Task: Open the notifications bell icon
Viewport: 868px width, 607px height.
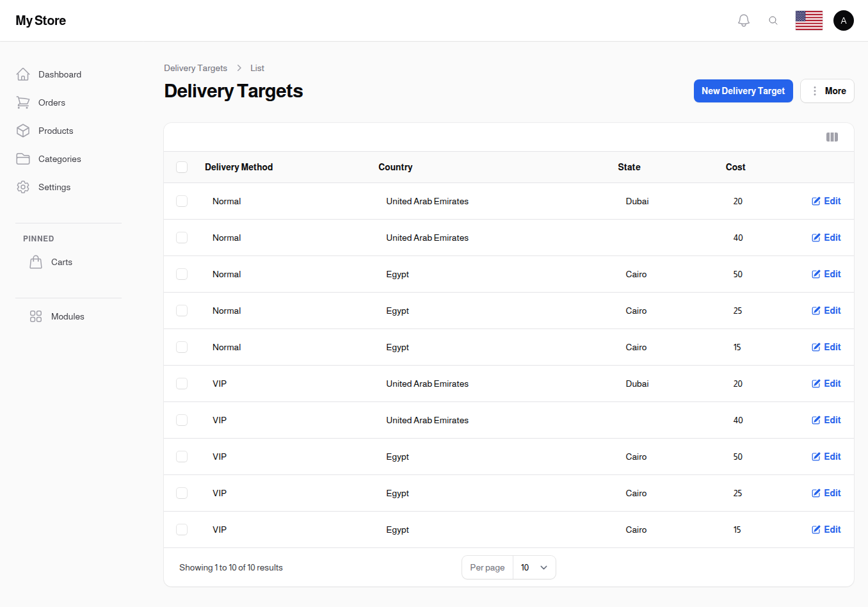Action: pyautogui.click(x=743, y=20)
